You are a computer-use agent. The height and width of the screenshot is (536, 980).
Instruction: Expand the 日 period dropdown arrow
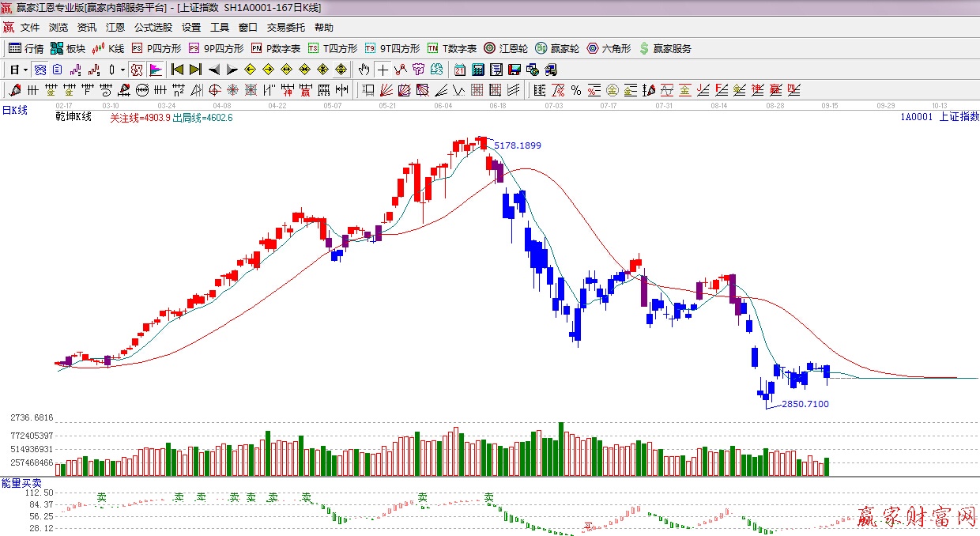pos(25,70)
